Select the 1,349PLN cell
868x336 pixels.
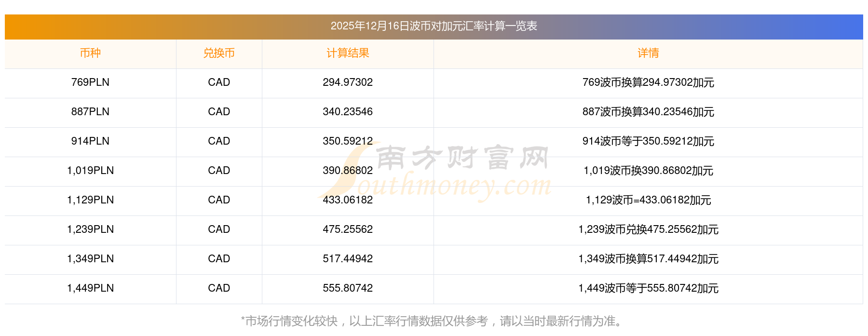90,259
